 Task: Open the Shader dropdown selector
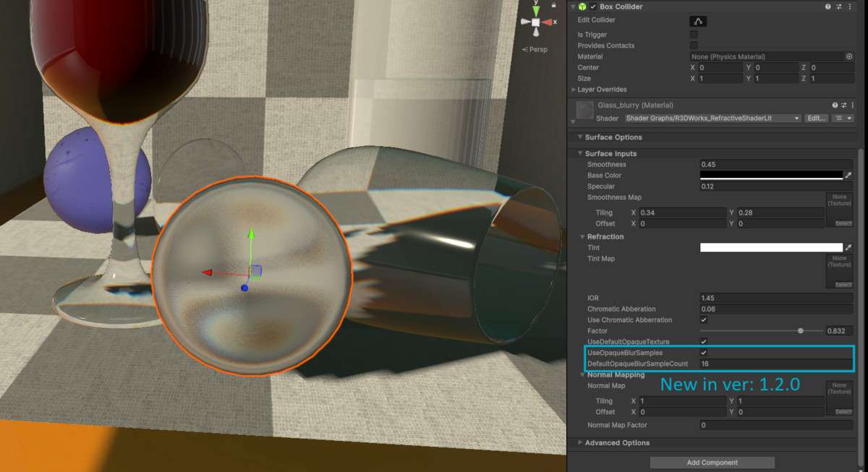[713, 118]
